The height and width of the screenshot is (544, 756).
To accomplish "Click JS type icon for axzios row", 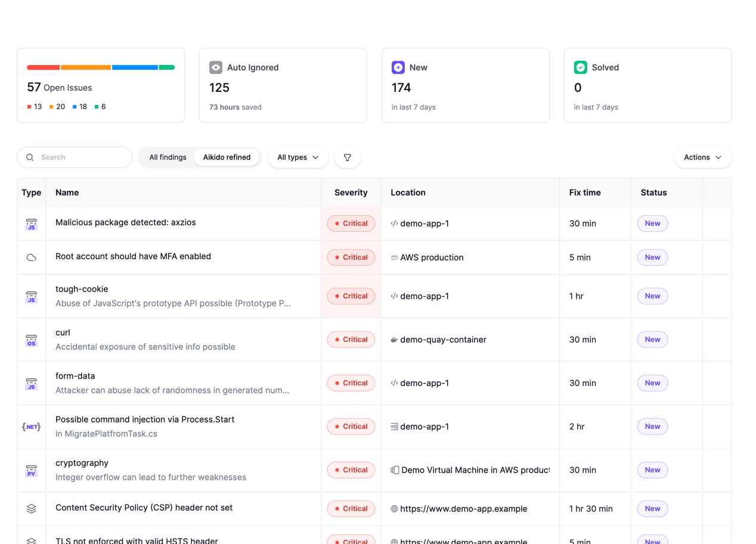I will pos(32,224).
